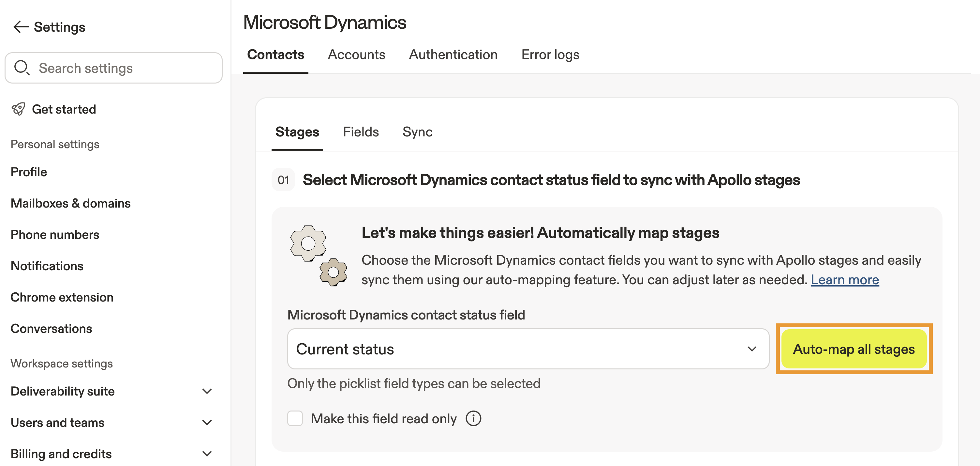Switch to the Accounts tab

[x=356, y=55]
